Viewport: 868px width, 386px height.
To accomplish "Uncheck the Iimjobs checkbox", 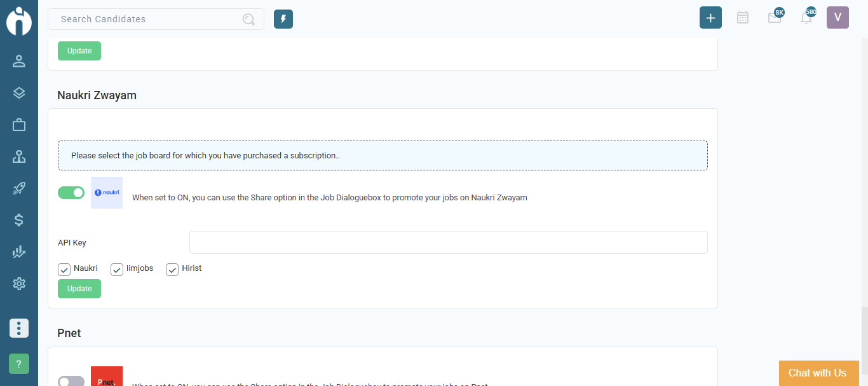I will [x=117, y=270].
